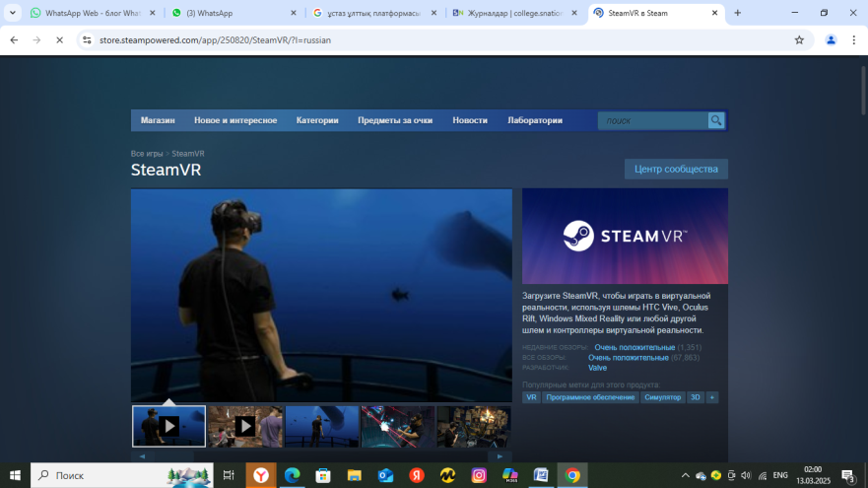Open the Chrome three-dot menu
This screenshot has height=488, width=868.
[853, 39]
